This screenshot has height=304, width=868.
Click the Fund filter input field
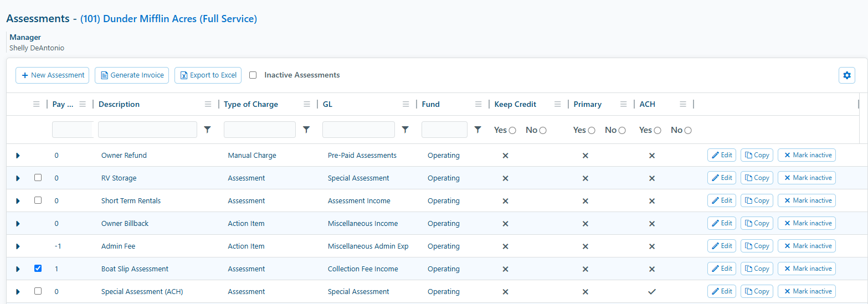[444, 130]
